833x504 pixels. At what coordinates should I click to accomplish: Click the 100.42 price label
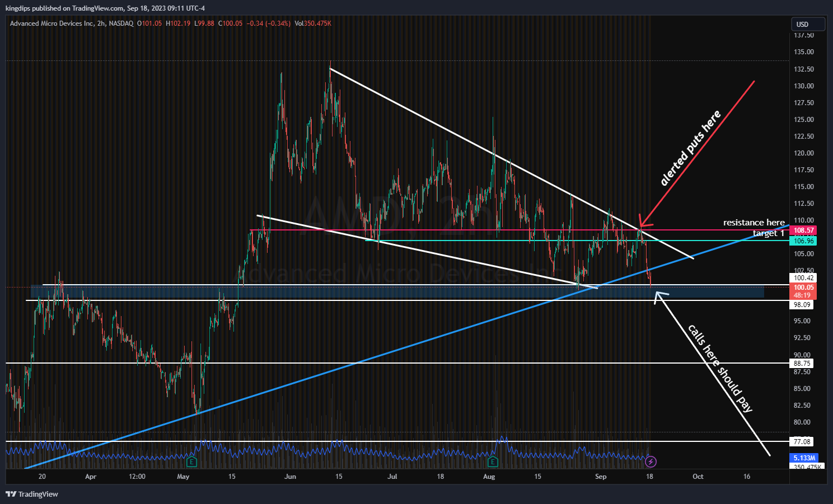pyautogui.click(x=803, y=278)
